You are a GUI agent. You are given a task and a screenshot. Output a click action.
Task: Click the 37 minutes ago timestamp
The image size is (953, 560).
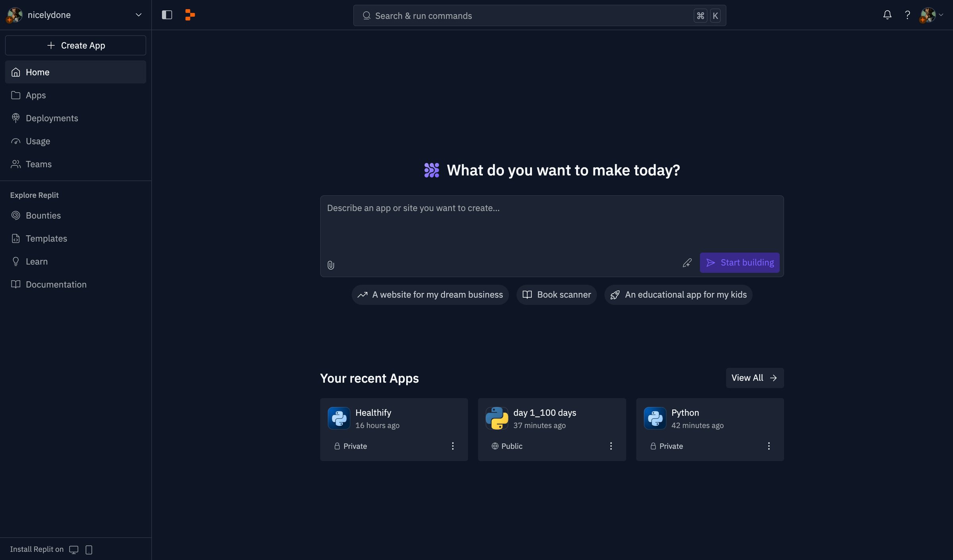click(539, 425)
